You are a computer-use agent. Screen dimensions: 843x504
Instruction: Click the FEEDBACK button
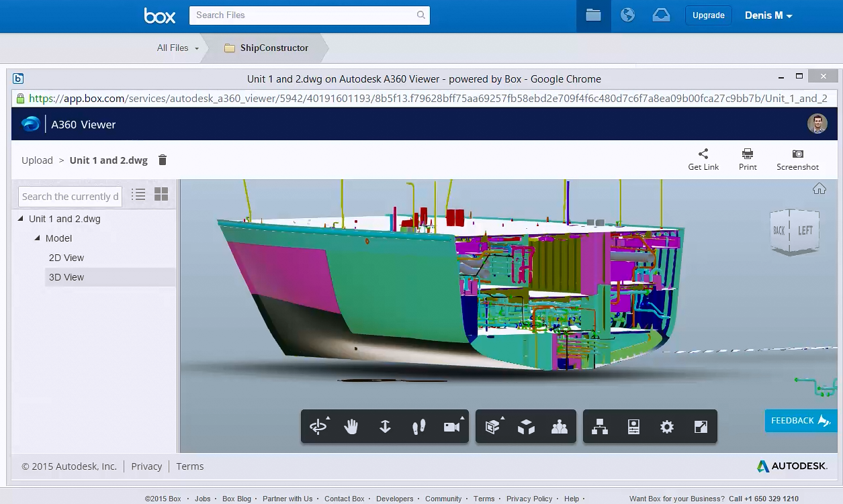click(801, 421)
